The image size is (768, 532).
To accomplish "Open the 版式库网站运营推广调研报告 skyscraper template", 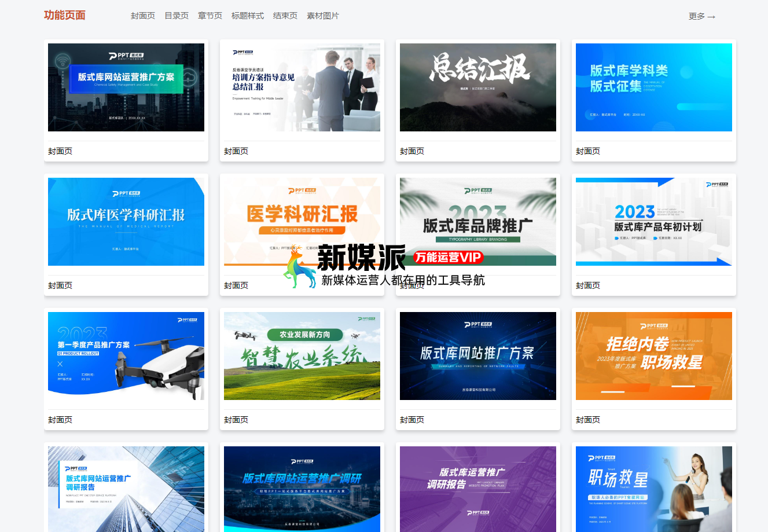I will [126, 489].
